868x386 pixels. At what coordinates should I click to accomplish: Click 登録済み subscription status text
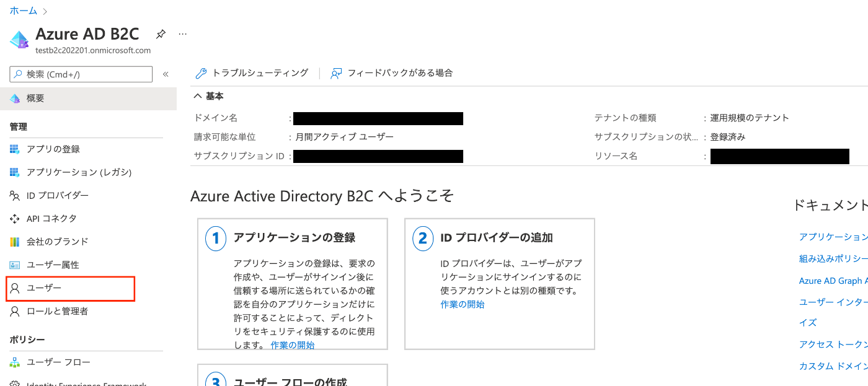pyautogui.click(x=728, y=137)
